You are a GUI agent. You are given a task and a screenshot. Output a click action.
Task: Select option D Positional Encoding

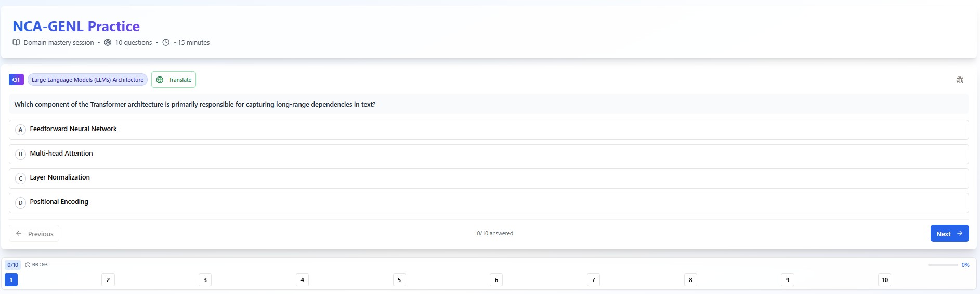click(489, 202)
